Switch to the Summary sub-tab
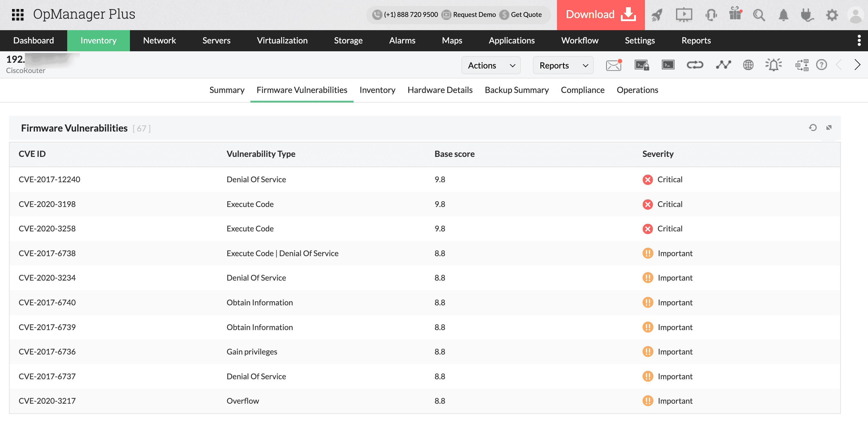Screen dimensions: 868x423 point(227,90)
